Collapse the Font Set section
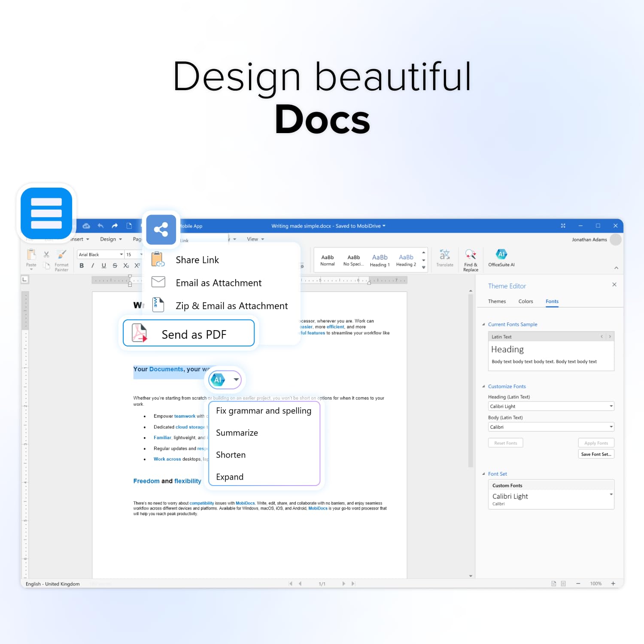644x644 pixels. point(484,474)
